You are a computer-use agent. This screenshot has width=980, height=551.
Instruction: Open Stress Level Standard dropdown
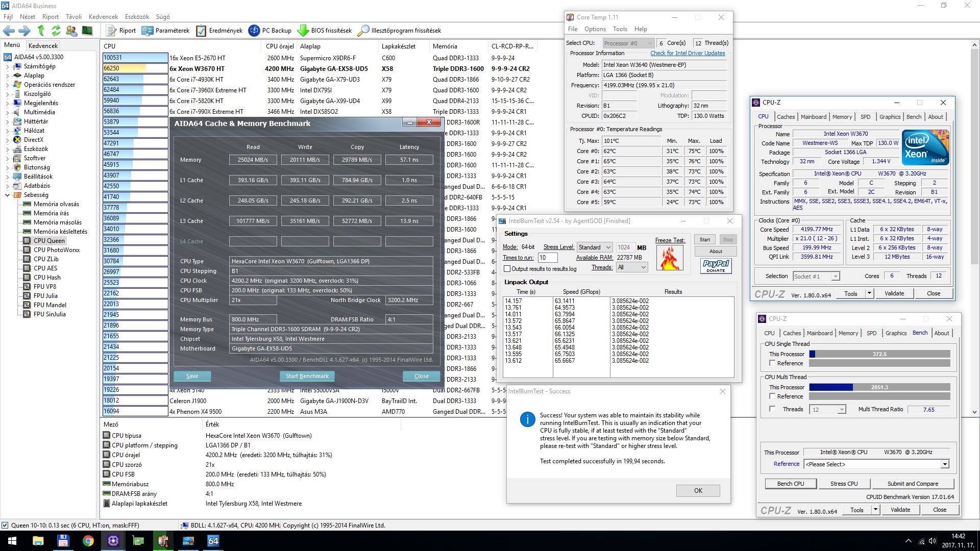click(594, 247)
